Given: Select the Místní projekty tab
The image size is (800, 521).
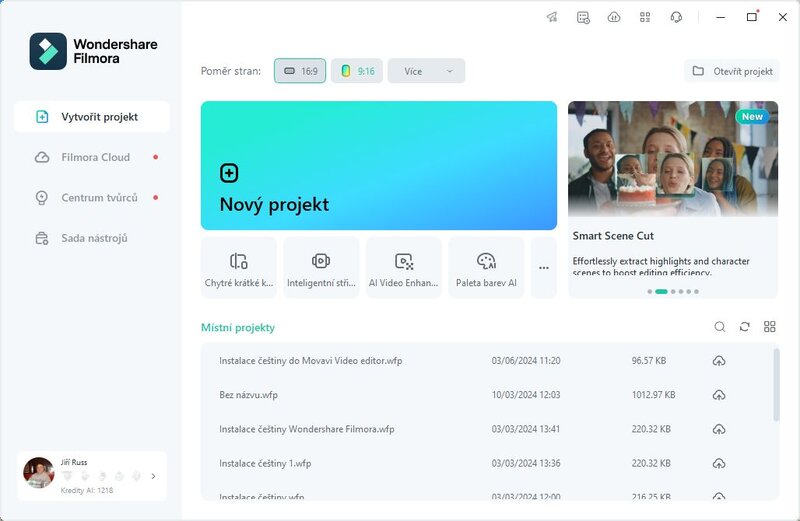Looking at the screenshot, I should click(x=238, y=328).
